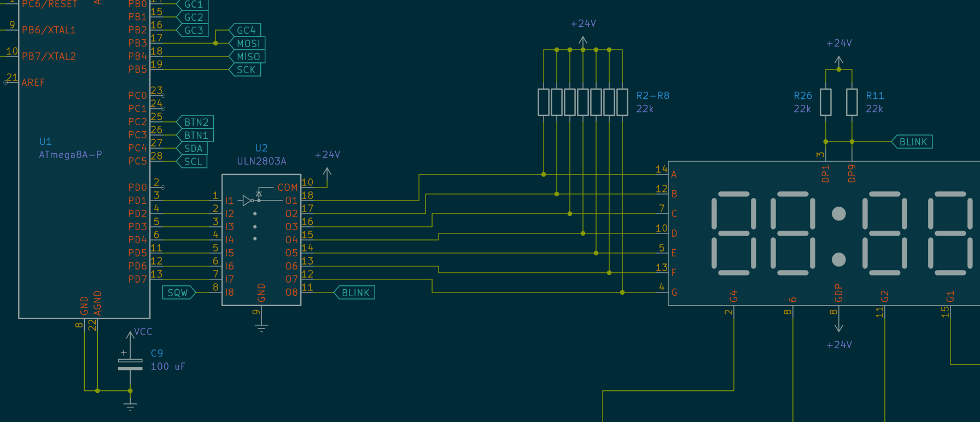Select the GC2 net label
This screenshot has height=422, width=980.
click(x=192, y=17)
